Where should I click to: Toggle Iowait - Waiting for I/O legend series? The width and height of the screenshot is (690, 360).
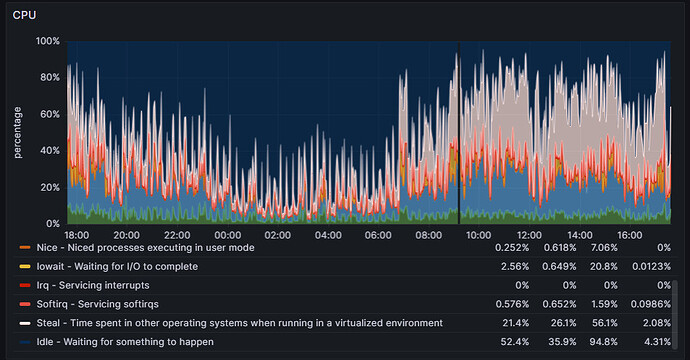(117, 267)
